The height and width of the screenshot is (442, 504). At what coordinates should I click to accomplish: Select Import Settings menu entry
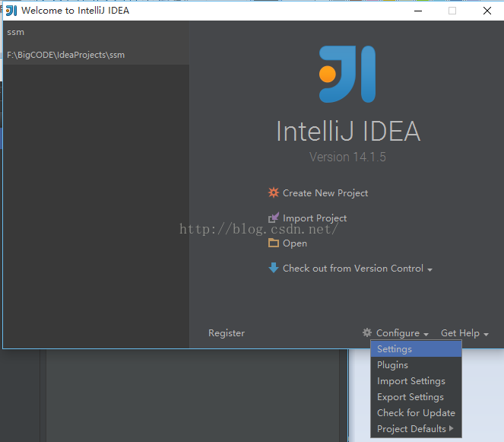(417, 381)
